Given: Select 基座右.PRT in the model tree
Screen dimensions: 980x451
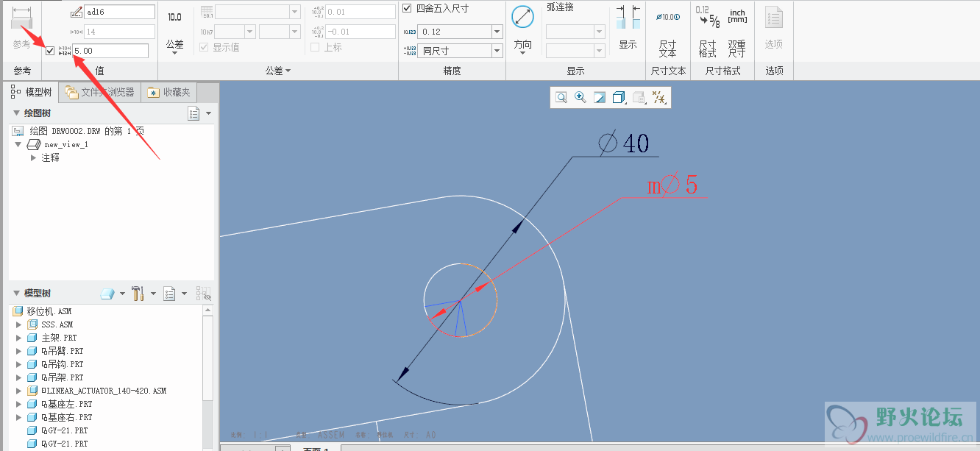Looking at the screenshot, I should pos(67,417).
